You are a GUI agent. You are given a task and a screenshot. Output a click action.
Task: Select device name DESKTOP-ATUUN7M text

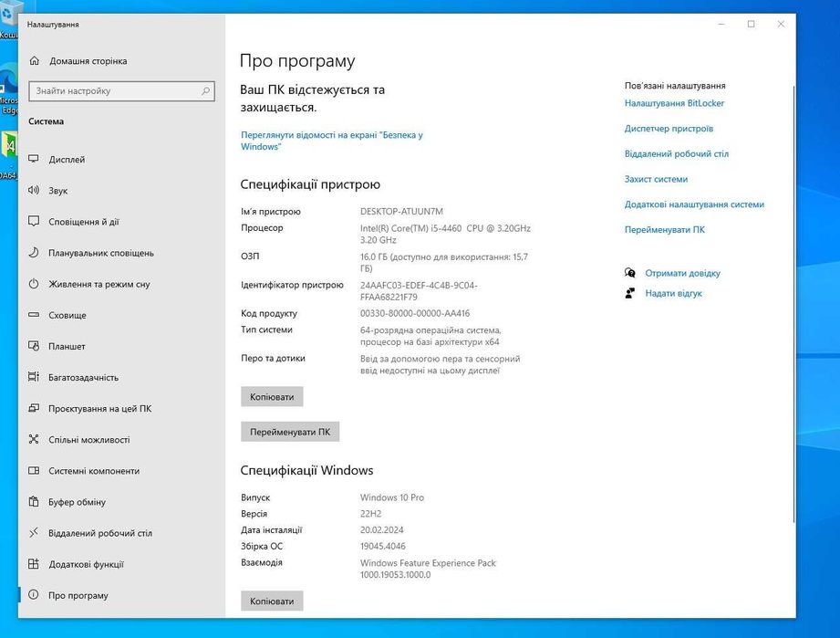click(x=402, y=211)
